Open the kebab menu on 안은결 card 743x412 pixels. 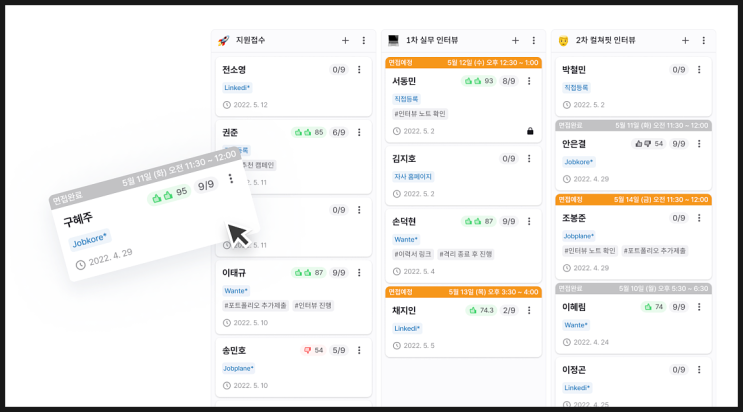coord(699,144)
